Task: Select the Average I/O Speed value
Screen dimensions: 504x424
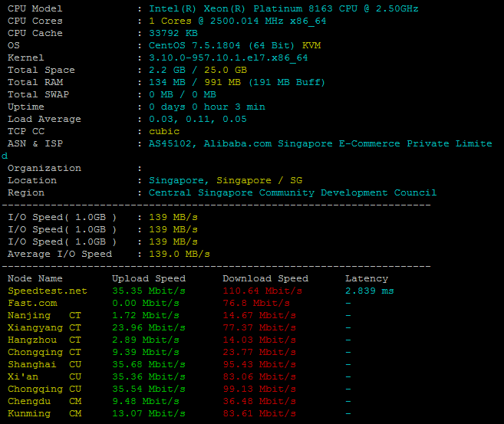Action: [x=180, y=254]
